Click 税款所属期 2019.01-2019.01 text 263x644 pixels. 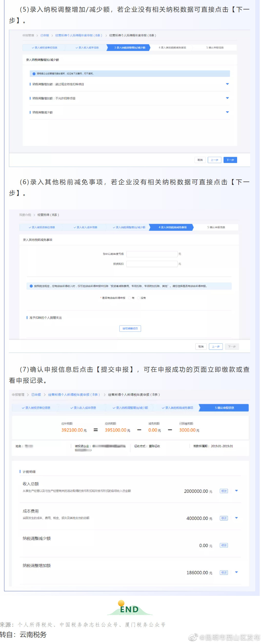(213, 446)
